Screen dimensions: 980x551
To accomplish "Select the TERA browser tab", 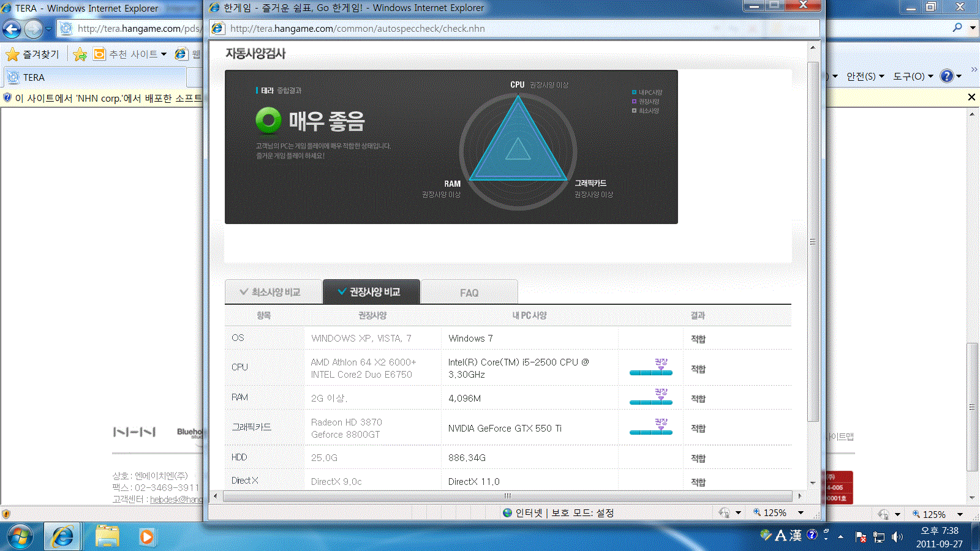I will 95,78.
